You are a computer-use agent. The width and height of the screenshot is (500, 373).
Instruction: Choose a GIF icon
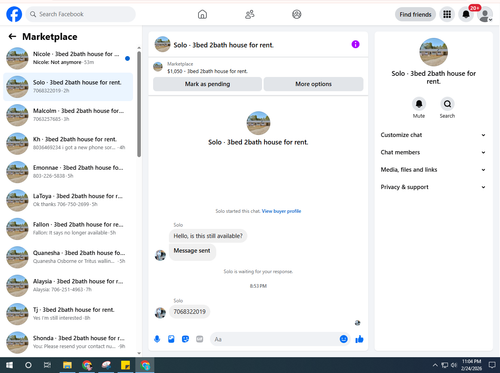coord(199,339)
